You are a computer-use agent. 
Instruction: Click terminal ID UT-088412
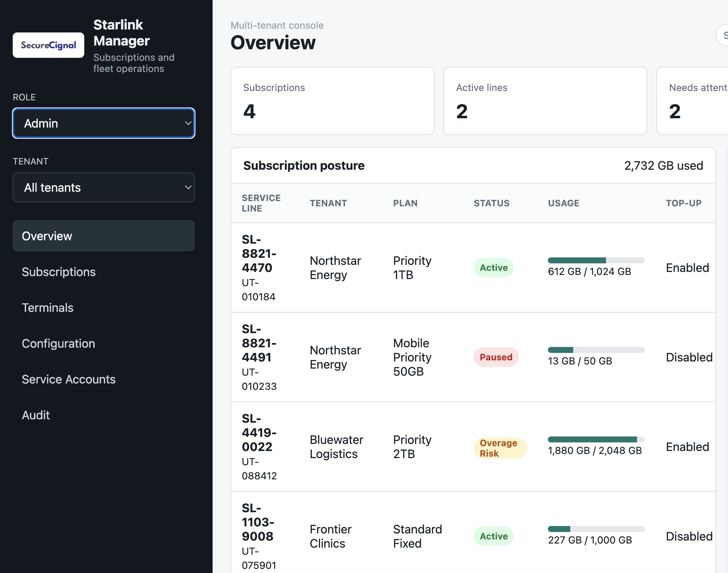click(259, 469)
